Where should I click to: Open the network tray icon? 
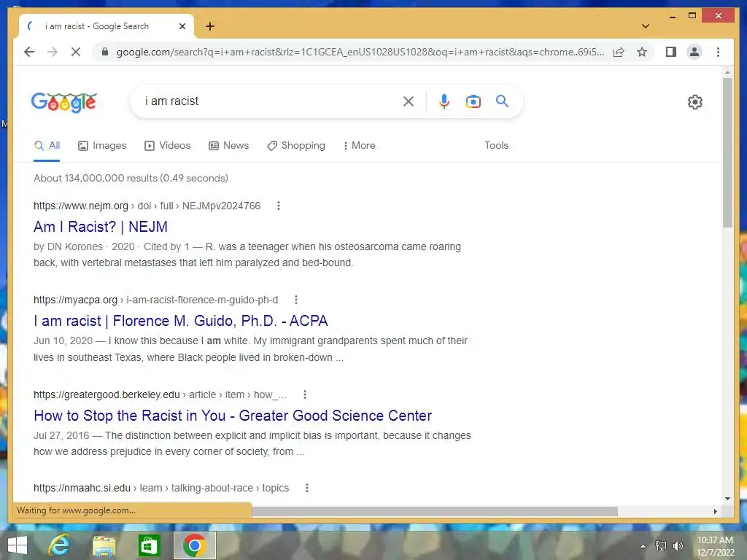(x=660, y=546)
